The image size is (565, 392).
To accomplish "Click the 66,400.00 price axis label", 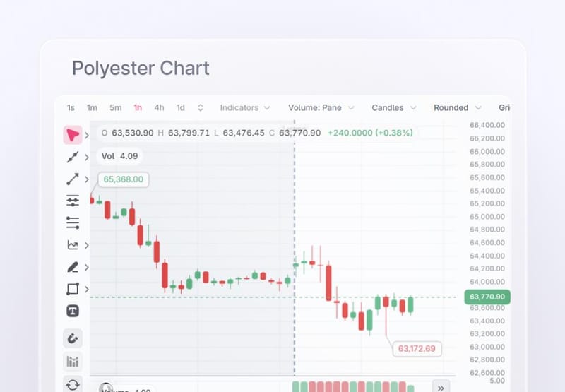I will click(487, 126).
